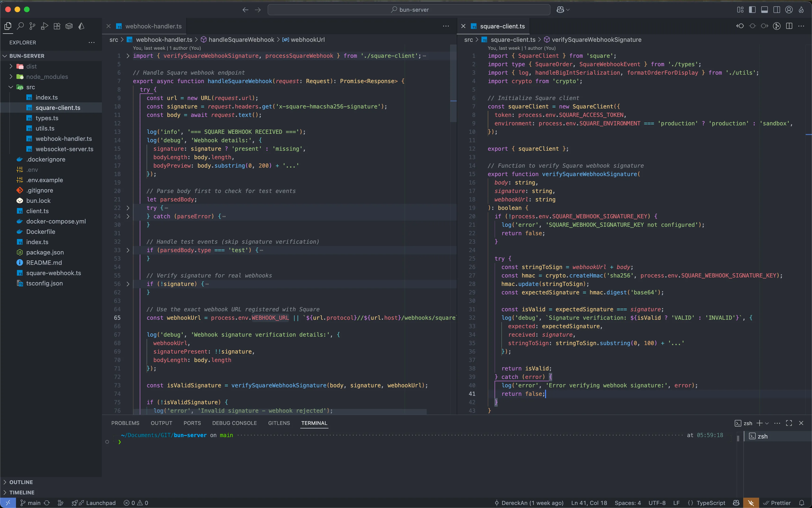Switch to the PROBLEMS panel tab
812x508 pixels.
coord(125,423)
